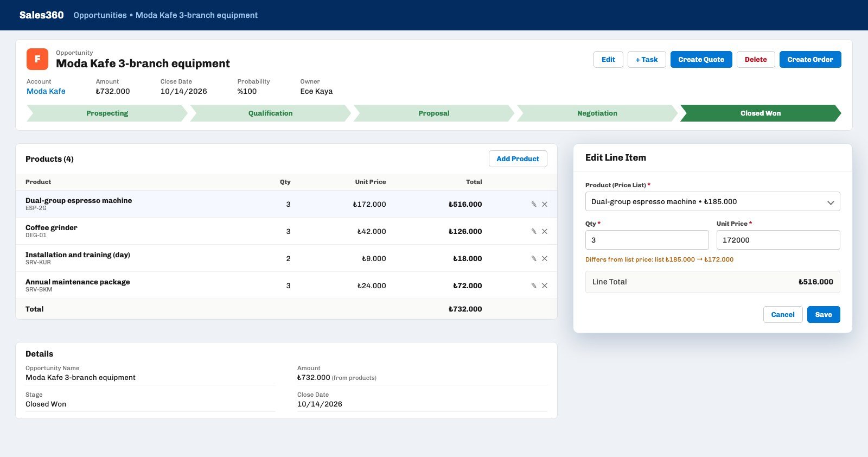Click the Closed Won value under Stage
The width and height of the screenshot is (868, 457).
point(46,404)
